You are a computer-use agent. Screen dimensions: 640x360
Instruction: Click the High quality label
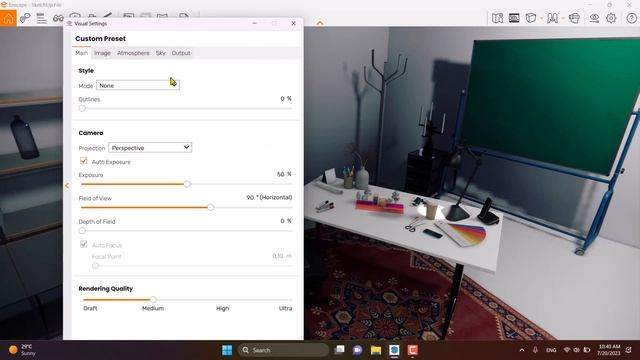(222, 308)
